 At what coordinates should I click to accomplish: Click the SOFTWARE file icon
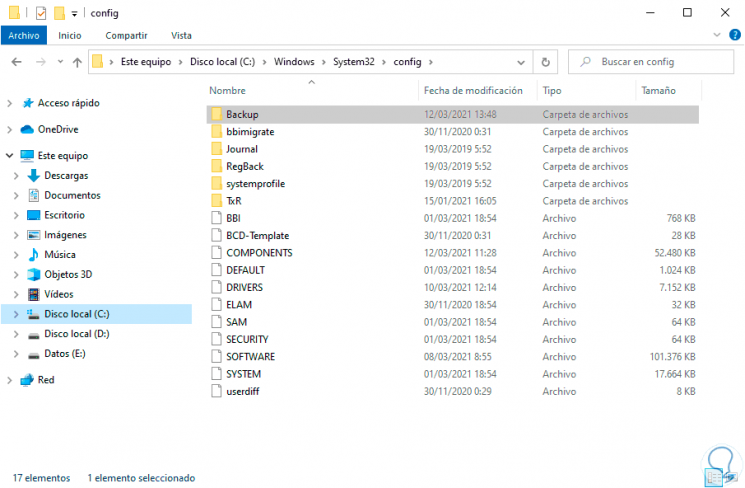[216, 356]
